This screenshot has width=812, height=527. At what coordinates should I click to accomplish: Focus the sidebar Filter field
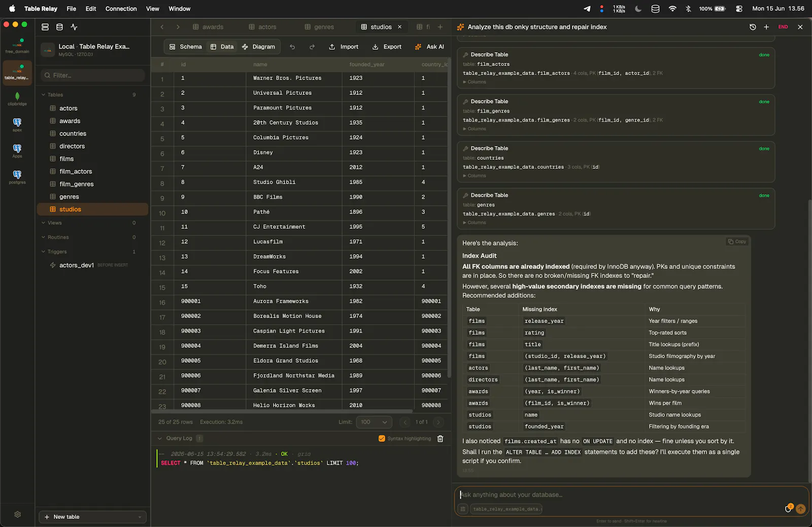(x=92, y=75)
